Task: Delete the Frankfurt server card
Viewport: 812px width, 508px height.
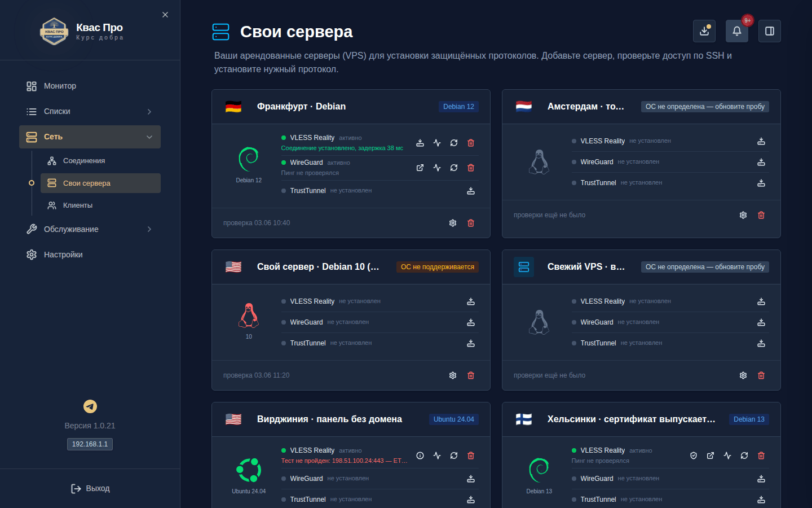Action: pos(471,223)
